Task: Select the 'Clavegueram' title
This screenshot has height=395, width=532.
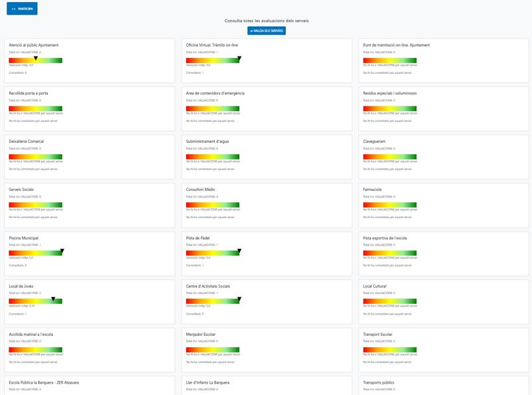Action: [374, 142]
